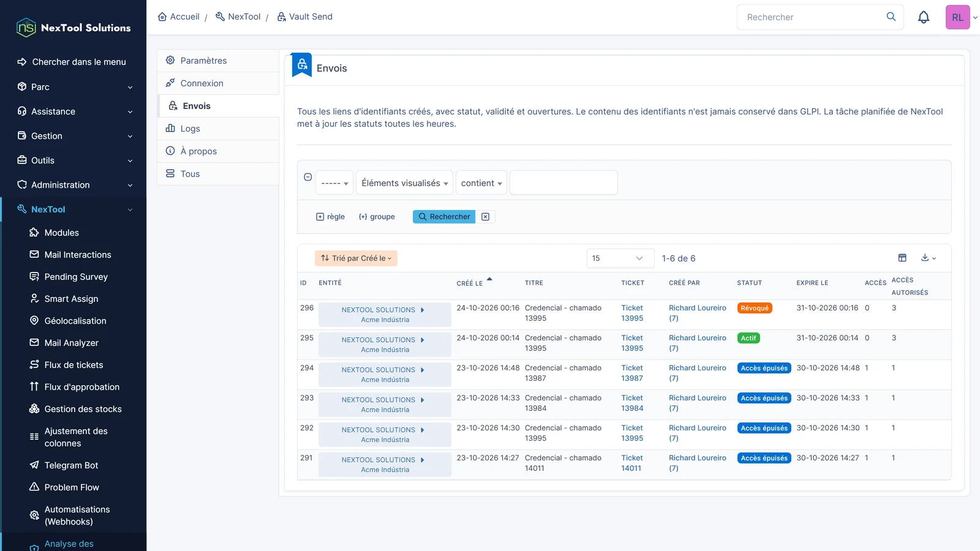Change the rows-per-page value 15
Viewport: 980px width, 551px height.
[620, 258]
